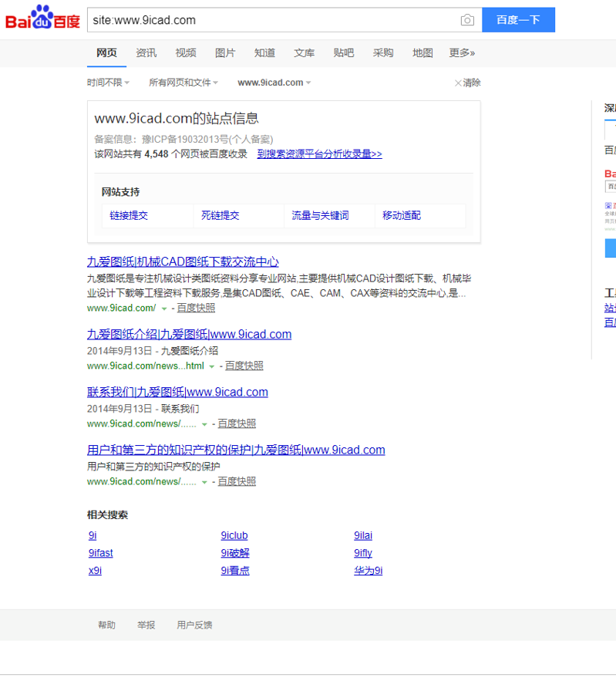Go to the 采购 tab

[x=383, y=53]
